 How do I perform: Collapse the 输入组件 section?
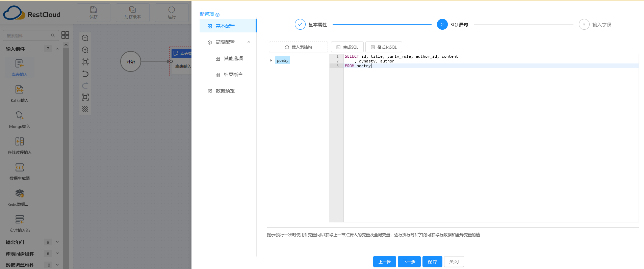tap(57, 49)
